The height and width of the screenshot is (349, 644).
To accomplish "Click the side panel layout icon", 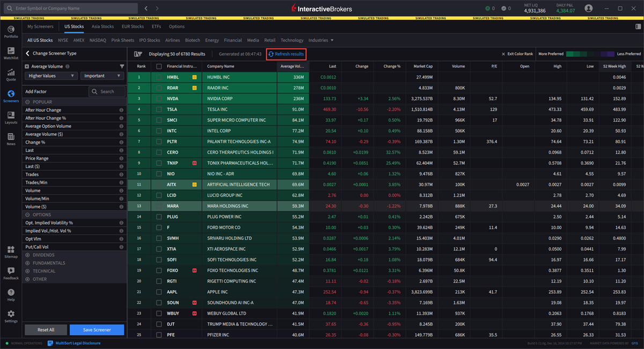I will coord(638,26).
